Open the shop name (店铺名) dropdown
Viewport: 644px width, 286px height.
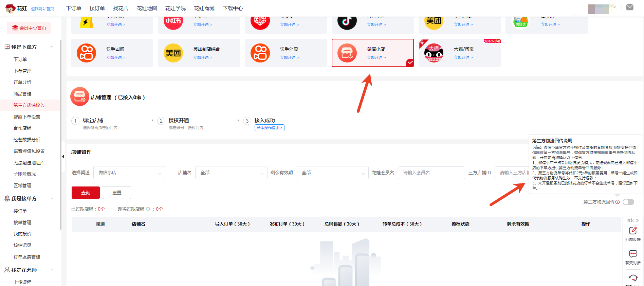coord(231,173)
